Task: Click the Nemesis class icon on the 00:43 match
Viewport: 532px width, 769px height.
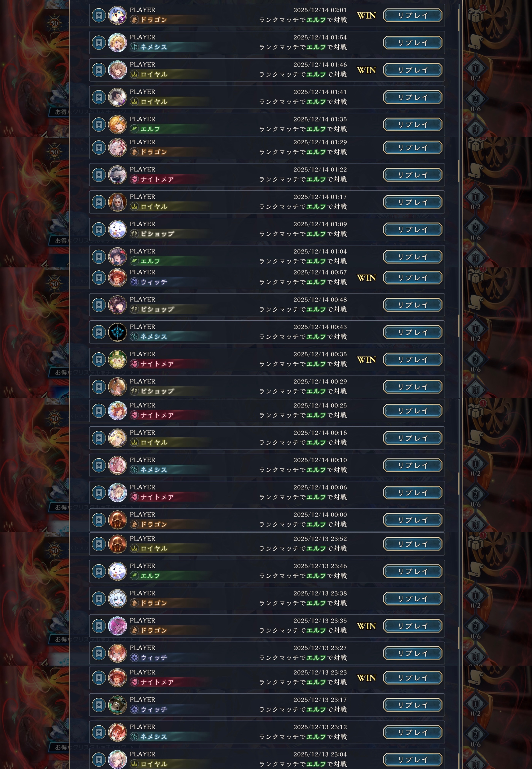Action: pyautogui.click(x=134, y=337)
